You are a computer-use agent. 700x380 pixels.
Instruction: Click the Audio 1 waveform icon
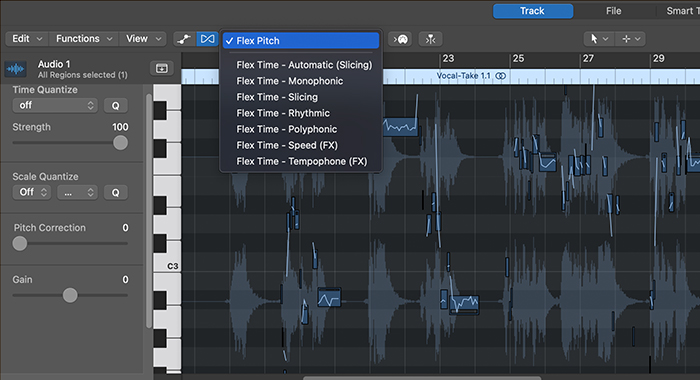pos(16,69)
